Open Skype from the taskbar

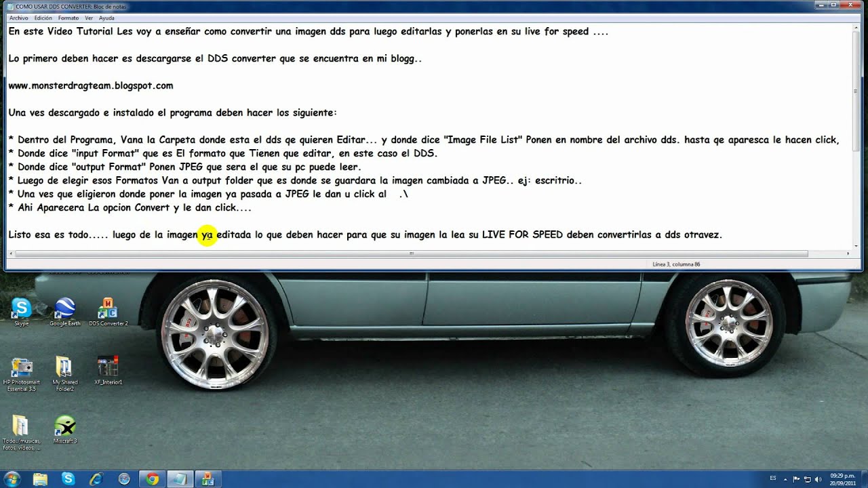click(68, 479)
